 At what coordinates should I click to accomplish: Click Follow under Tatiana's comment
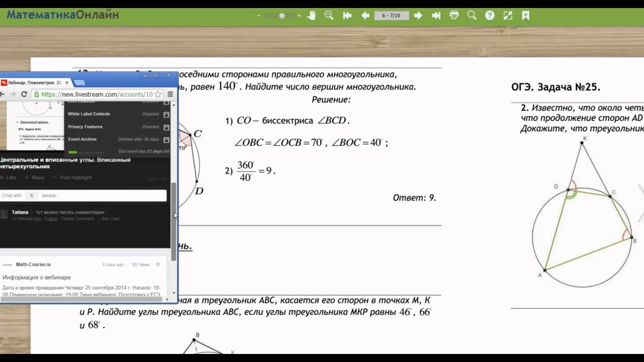pyautogui.click(x=51, y=219)
